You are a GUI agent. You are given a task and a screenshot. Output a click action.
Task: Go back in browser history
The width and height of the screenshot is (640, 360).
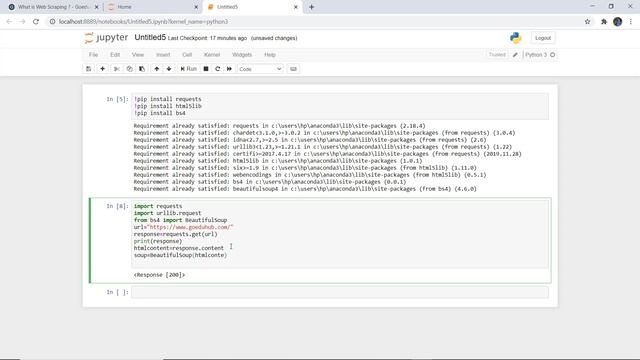(9, 22)
